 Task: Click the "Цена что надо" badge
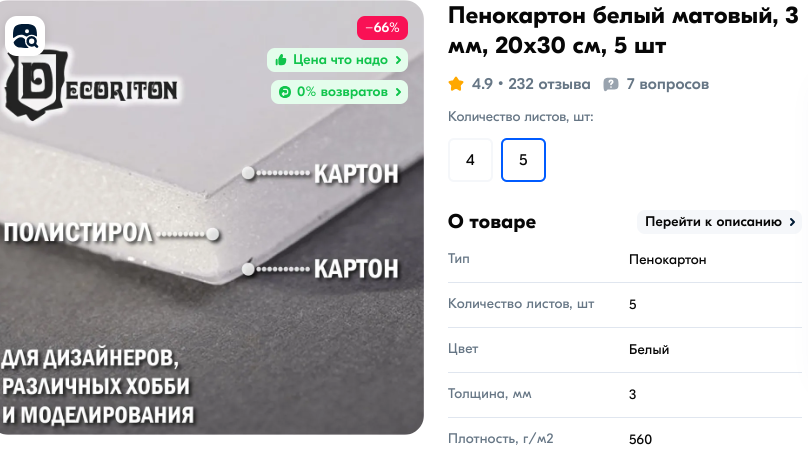(x=338, y=60)
